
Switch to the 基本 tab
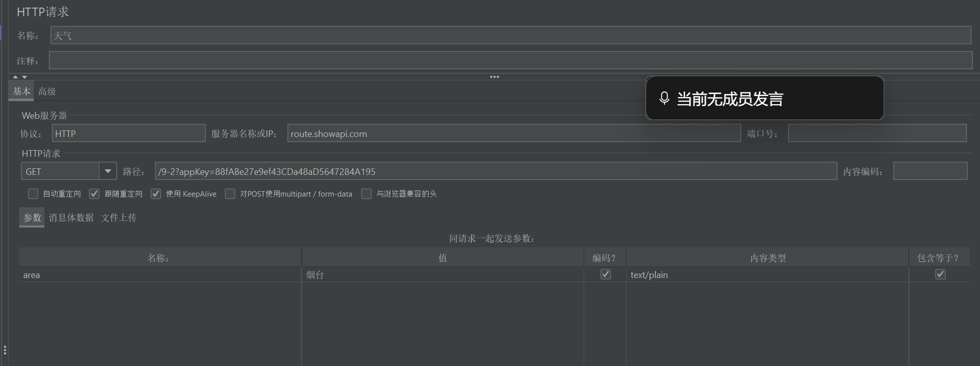pos(22,91)
